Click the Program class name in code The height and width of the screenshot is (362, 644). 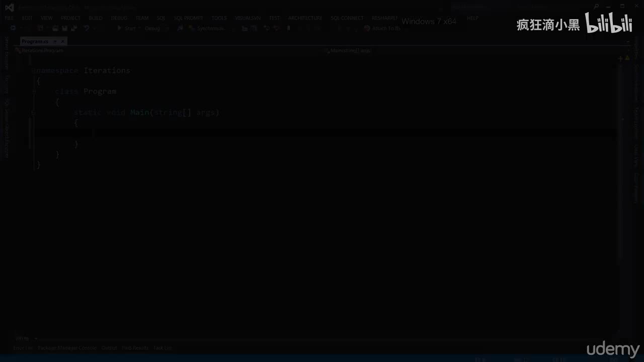click(x=100, y=92)
